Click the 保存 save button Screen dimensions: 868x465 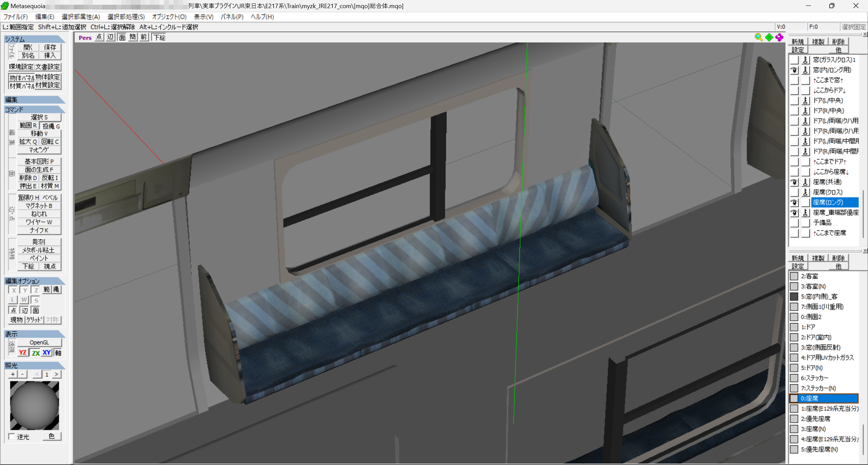pyautogui.click(x=50, y=47)
